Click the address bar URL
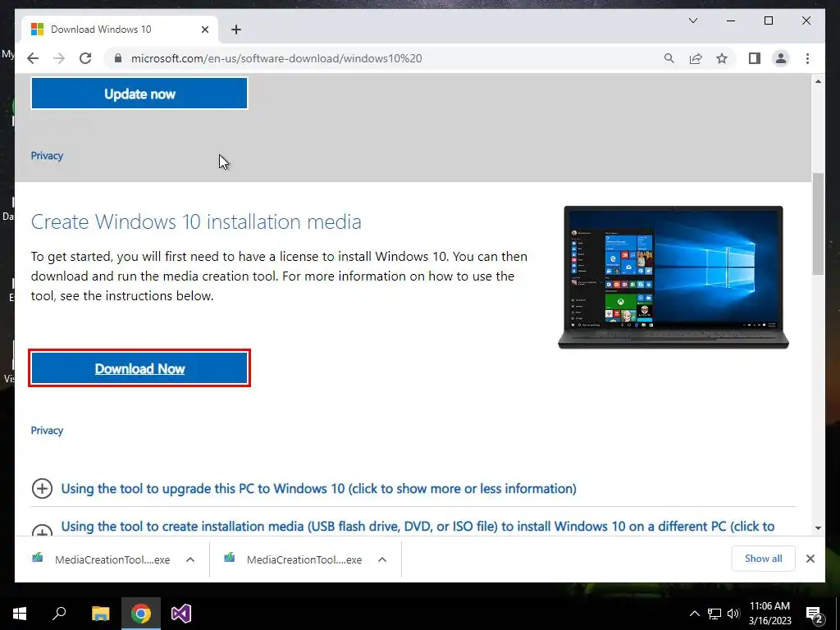 276,58
